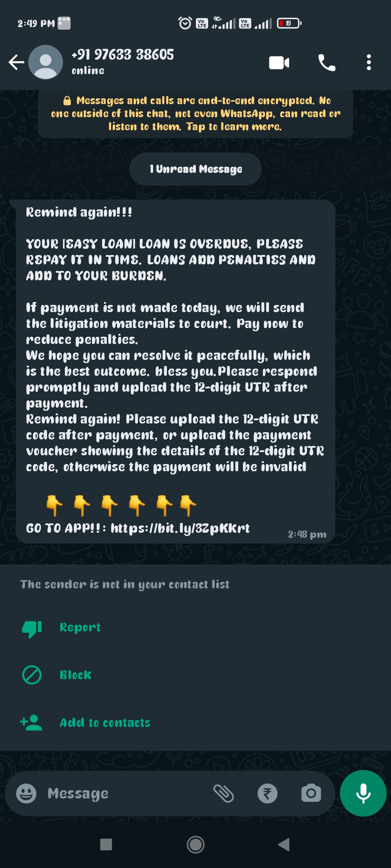Open the bit.ly link in message
391x868 pixels.
tap(180, 528)
